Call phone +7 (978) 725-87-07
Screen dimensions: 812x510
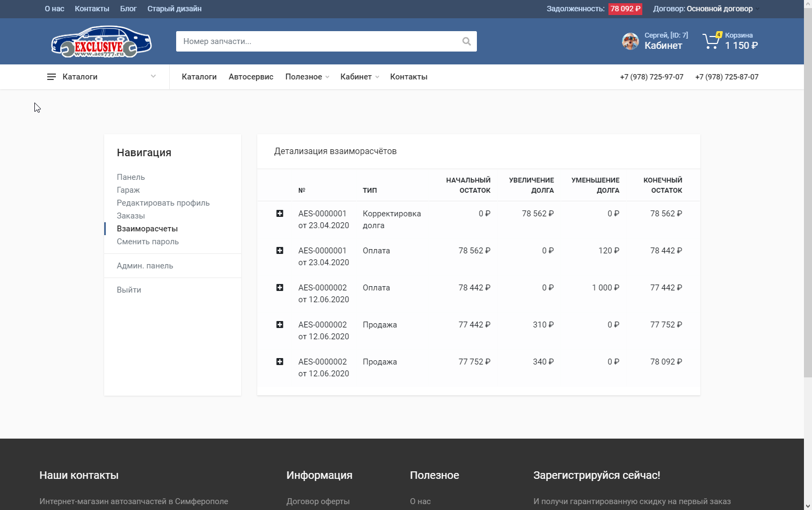[727, 77]
